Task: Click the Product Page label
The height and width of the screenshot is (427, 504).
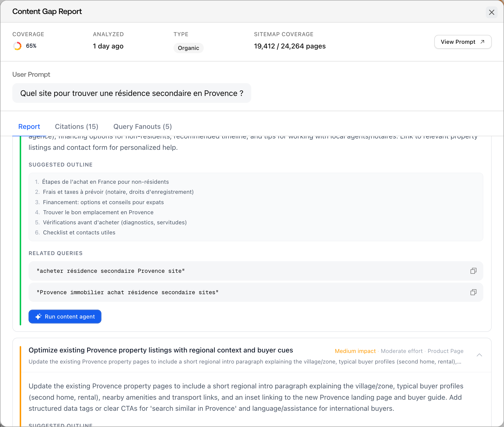Action: tap(445, 351)
